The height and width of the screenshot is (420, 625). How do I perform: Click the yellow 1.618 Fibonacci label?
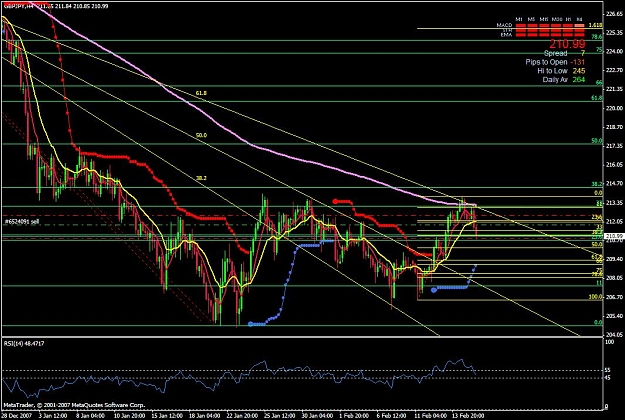click(596, 25)
